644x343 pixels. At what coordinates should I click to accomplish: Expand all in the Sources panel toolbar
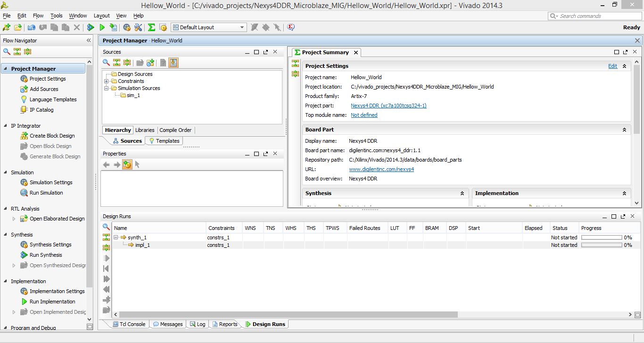pyautogui.click(x=127, y=63)
